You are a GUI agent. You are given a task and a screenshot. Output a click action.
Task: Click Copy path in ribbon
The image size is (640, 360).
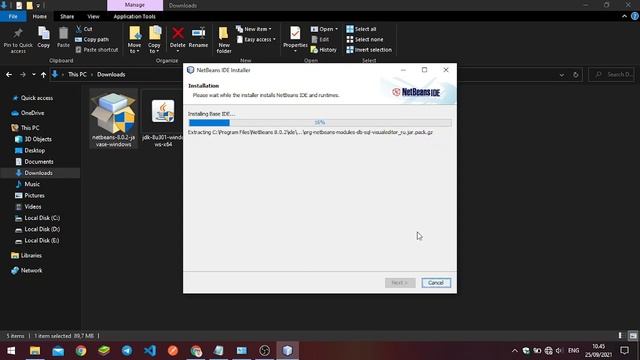click(x=92, y=40)
